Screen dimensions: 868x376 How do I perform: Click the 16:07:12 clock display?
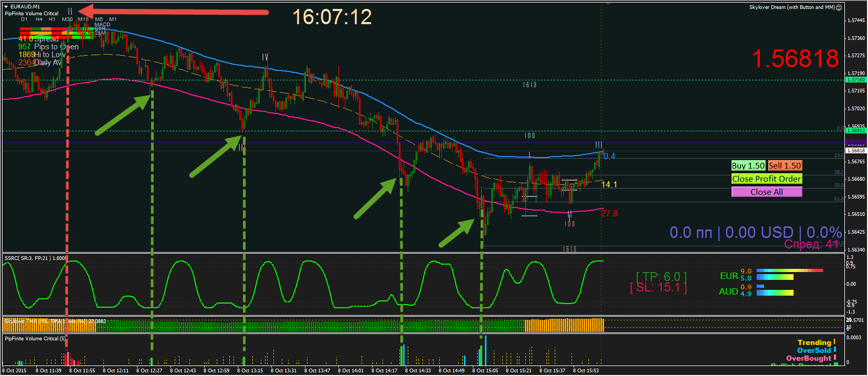332,17
